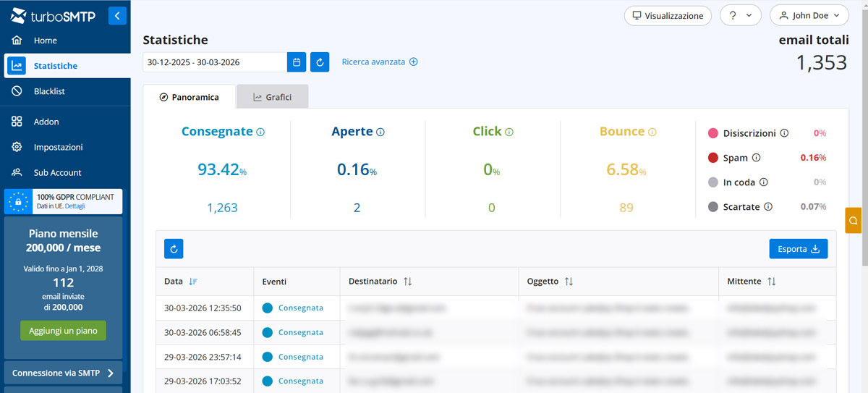Click the red Spam color dot
This screenshot has width=868, height=393.
(713, 158)
